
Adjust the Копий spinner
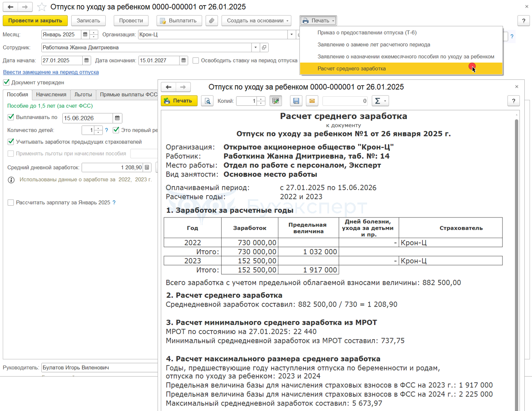pos(261,101)
